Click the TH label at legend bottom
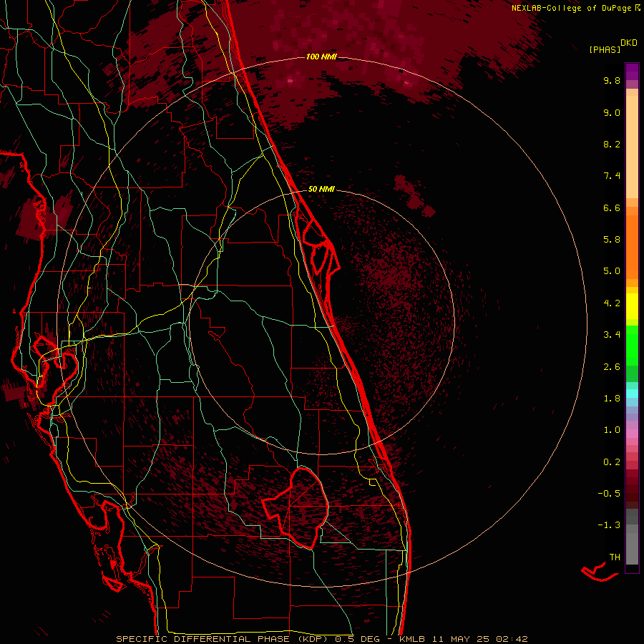The height and width of the screenshot is (644, 644). [x=615, y=557]
